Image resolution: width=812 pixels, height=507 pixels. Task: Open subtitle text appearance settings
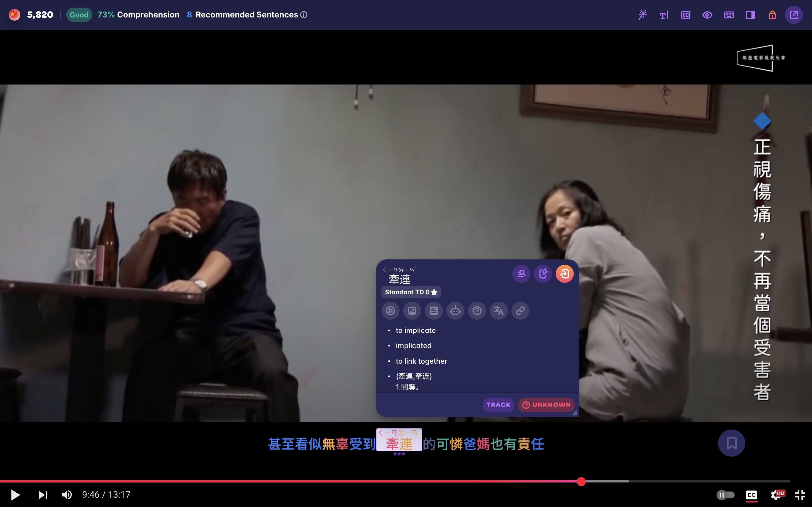(x=663, y=14)
